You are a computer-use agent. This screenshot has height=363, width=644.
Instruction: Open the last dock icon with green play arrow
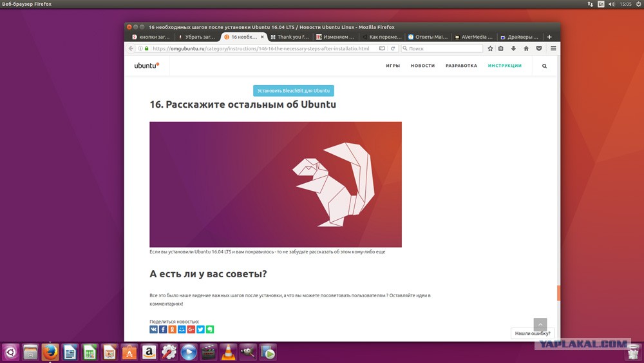(268, 352)
